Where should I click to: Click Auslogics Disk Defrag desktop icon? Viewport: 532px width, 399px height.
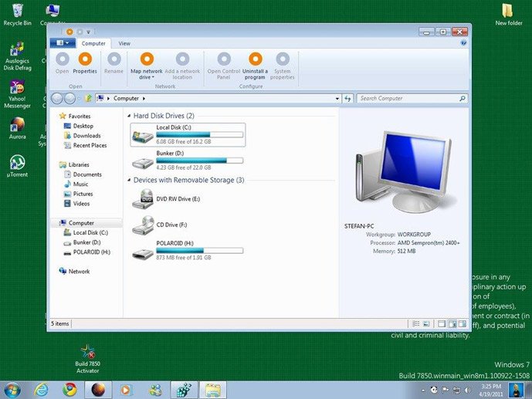[17, 56]
